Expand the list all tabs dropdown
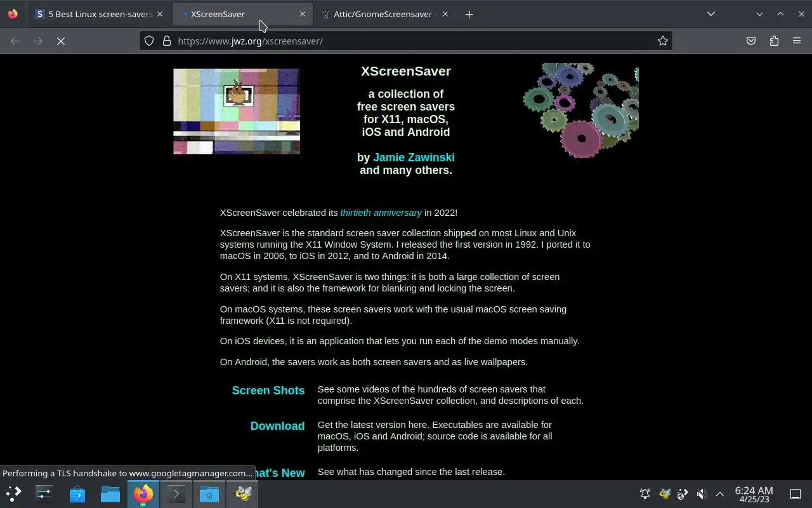 pyautogui.click(x=711, y=14)
